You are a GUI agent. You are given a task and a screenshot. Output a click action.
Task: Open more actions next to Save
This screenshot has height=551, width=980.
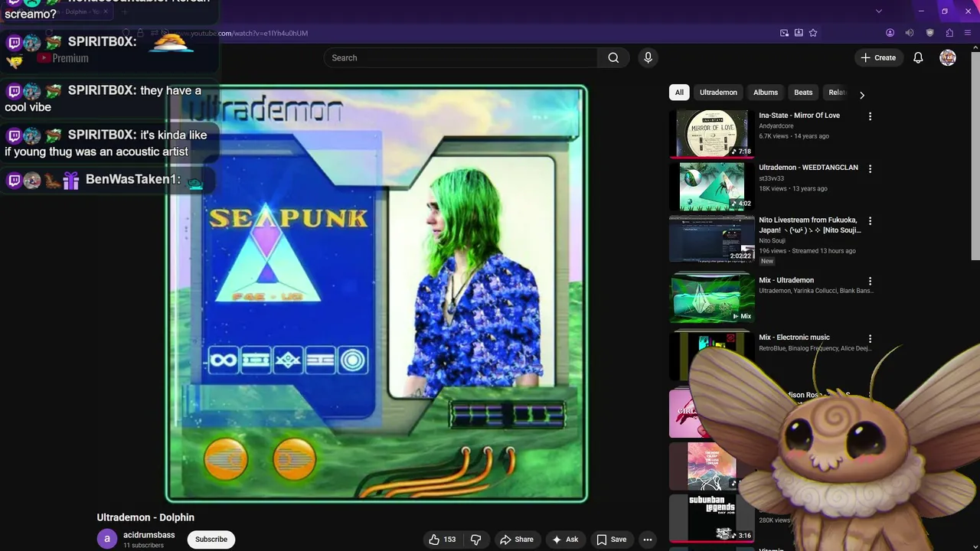648,540
